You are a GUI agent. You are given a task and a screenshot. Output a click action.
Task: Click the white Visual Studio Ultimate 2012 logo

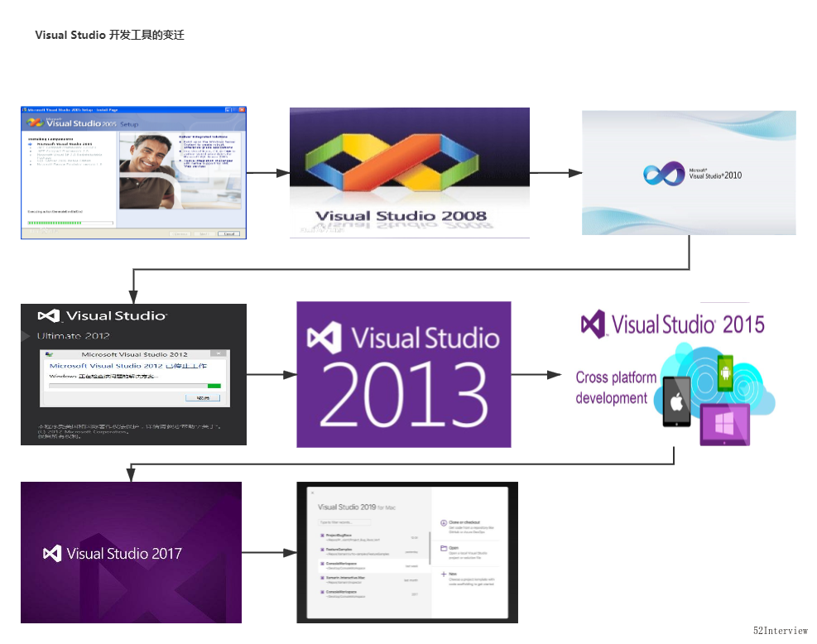pos(49,315)
